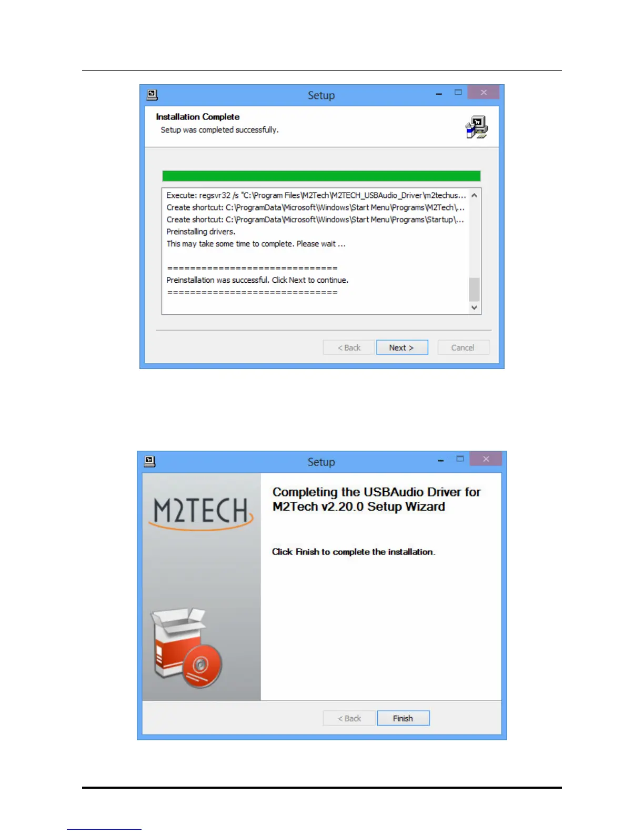Image resolution: width=644 pixels, height=834 pixels.
Task: Minimize the upper Setup window
Action: coord(439,94)
